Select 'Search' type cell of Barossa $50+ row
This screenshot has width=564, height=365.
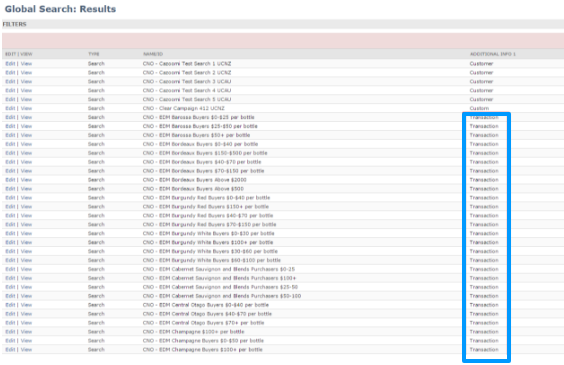(96, 135)
